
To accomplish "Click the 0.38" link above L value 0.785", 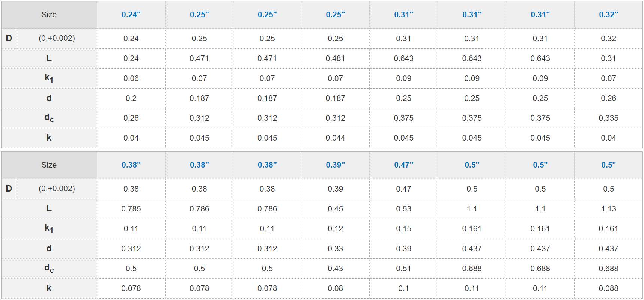I will pyautogui.click(x=131, y=165).
